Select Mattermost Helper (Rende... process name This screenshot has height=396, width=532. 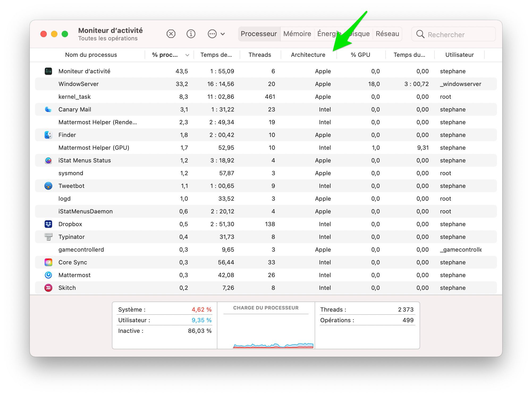pos(98,122)
